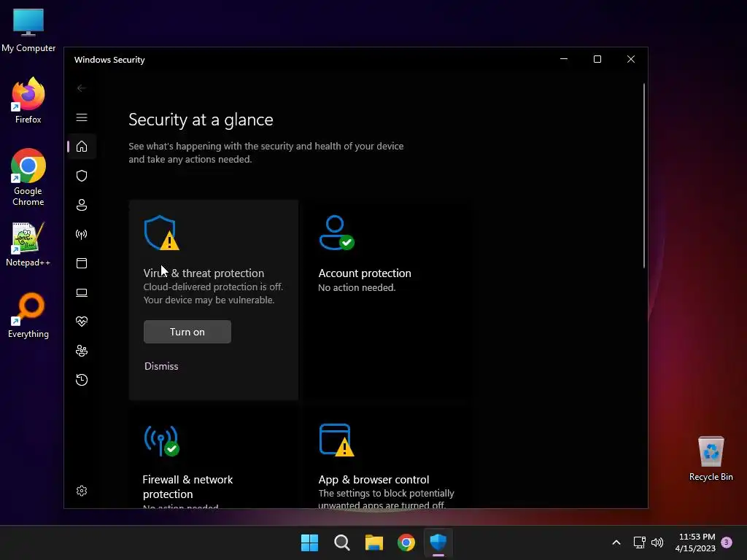
Task: Open the volume tray icon
Action: tap(657, 542)
